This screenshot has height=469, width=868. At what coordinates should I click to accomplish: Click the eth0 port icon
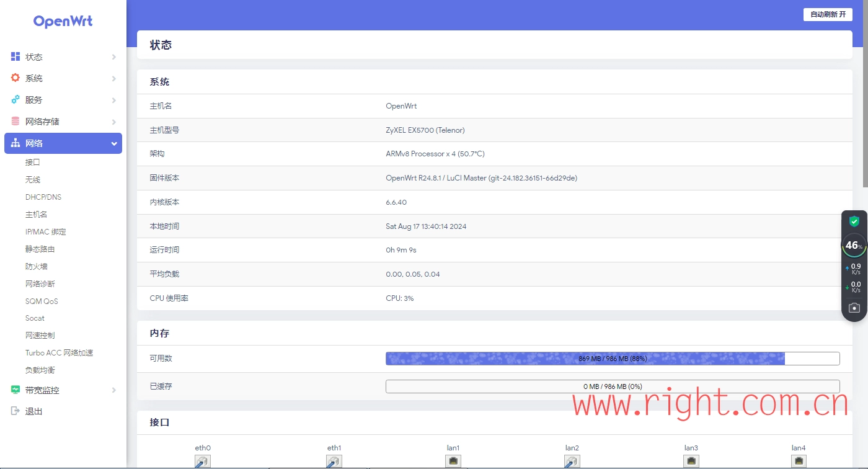point(203,461)
